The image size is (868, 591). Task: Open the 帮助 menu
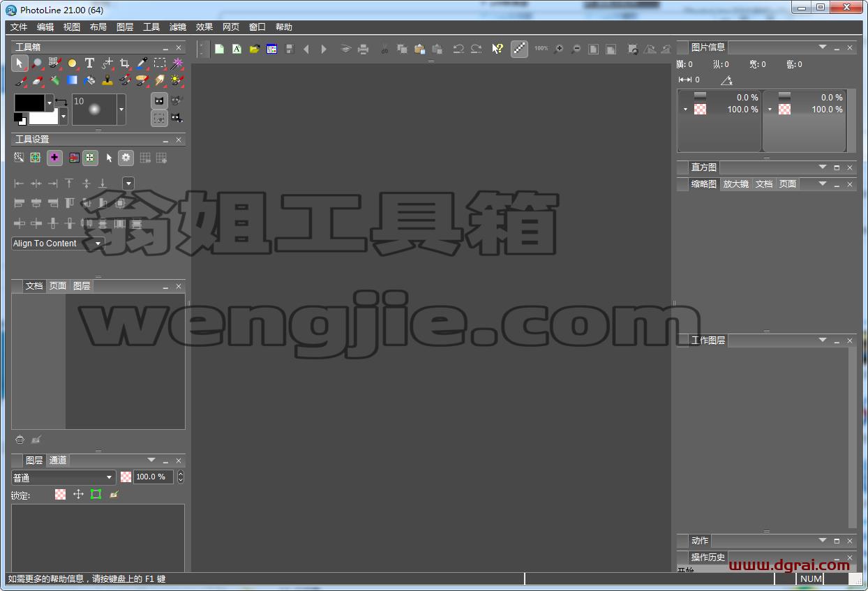[284, 27]
